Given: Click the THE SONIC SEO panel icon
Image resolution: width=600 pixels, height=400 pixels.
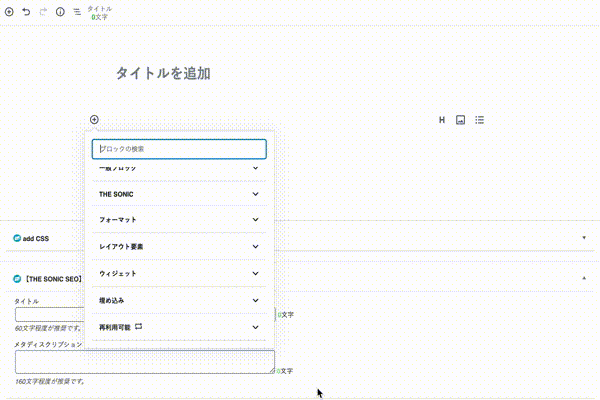Looking at the screenshot, I should pos(17,279).
